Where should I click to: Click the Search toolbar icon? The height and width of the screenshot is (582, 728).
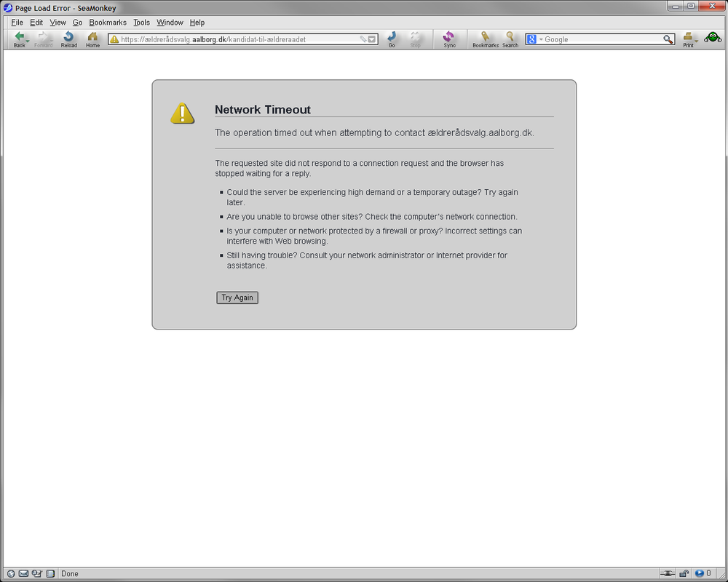tap(510, 39)
